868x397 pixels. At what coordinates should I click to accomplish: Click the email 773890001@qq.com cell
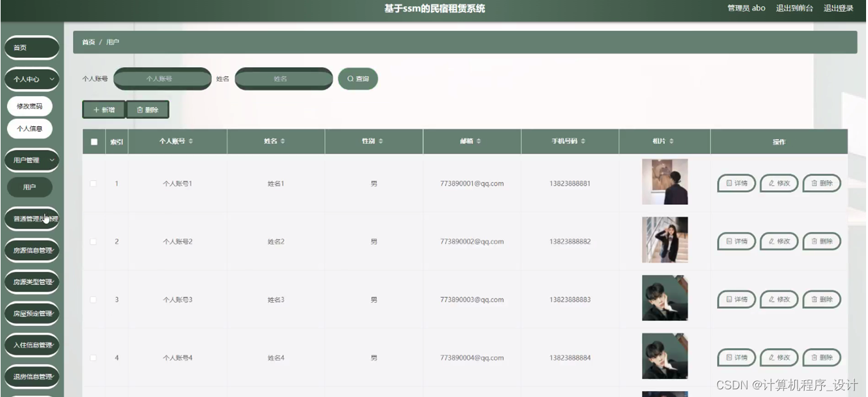point(472,184)
